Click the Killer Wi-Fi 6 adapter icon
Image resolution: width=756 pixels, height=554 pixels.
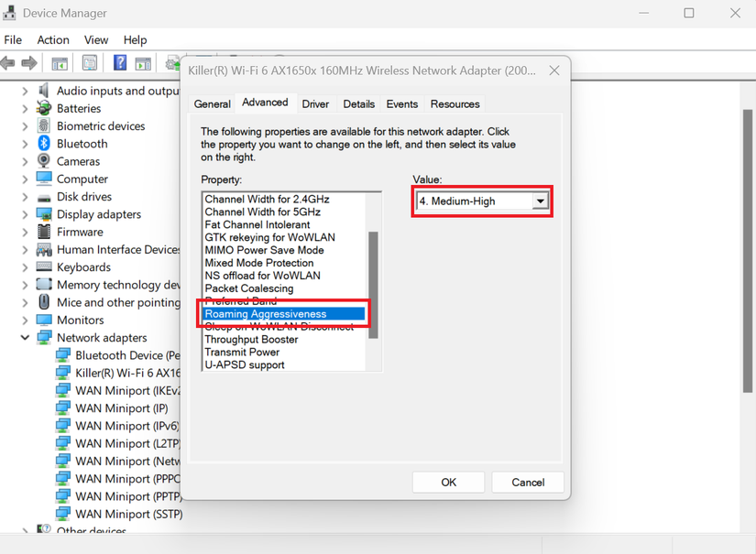(61, 373)
